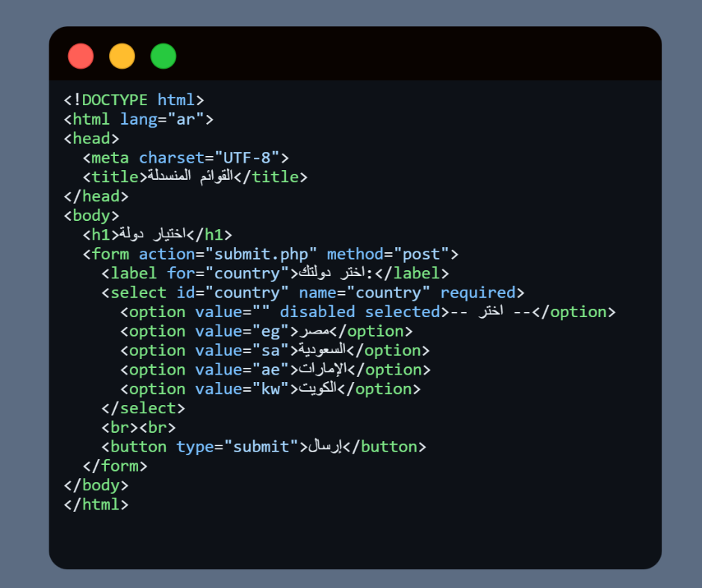Screen dimensions: 702x588
Task: Click the green maximize dot
Action: [x=164, y=56]
